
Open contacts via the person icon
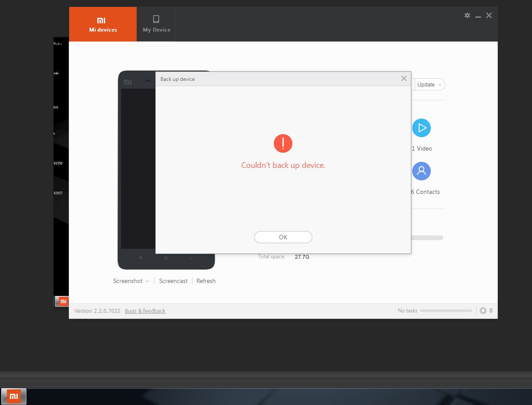(x=421, y=171)
